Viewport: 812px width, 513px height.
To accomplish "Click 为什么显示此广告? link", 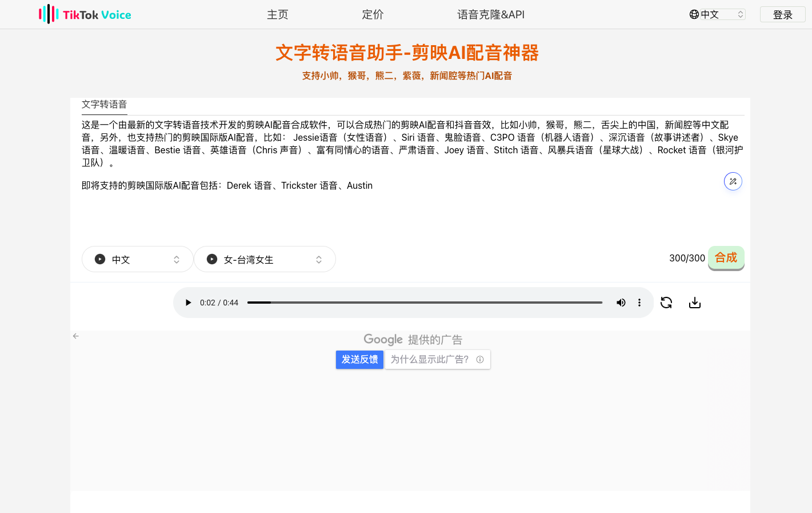I will (438, 360).
